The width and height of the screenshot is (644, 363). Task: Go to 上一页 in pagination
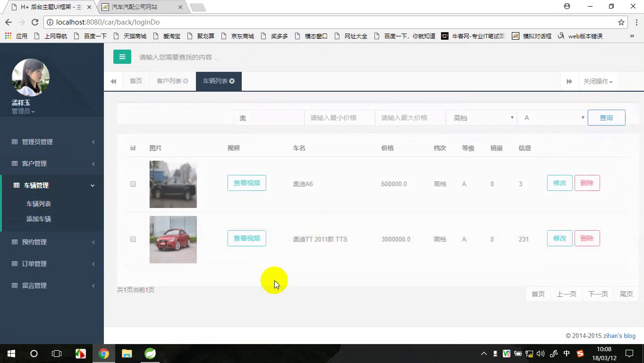coord(566,294)
